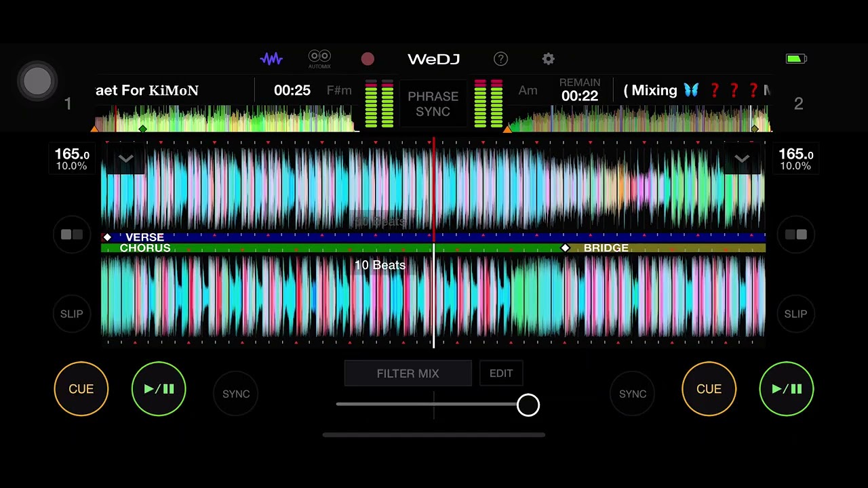Screen dimensions: 868x488
Task: Tap deck 1 tempo 165.0 display
Action: click(71, 159)
